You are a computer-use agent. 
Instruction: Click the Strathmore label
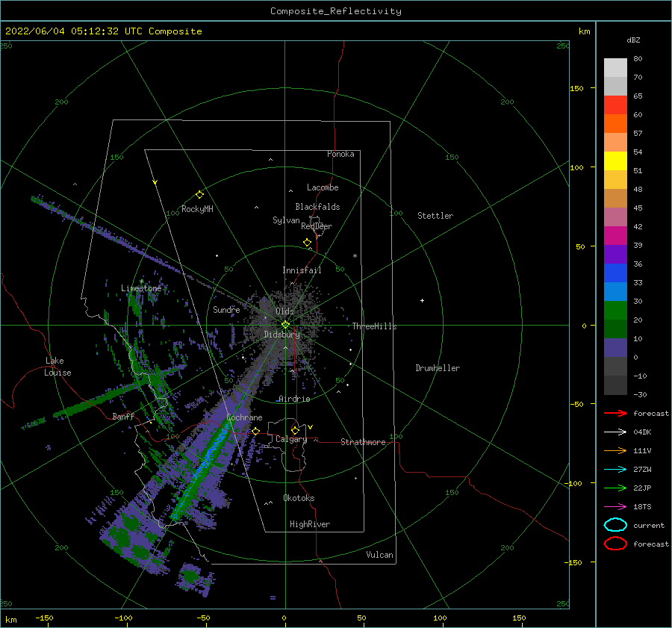pos(363,442)
